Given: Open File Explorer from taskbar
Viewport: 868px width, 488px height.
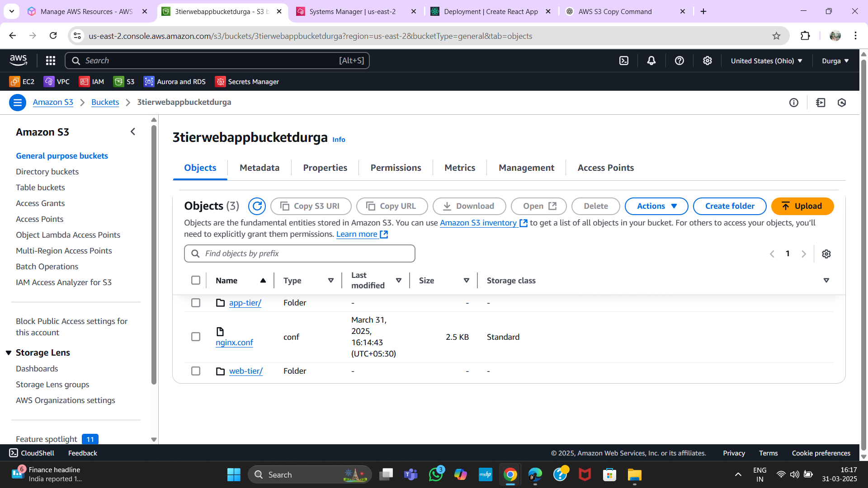Looking at the screenshot, I should point(635,474).
